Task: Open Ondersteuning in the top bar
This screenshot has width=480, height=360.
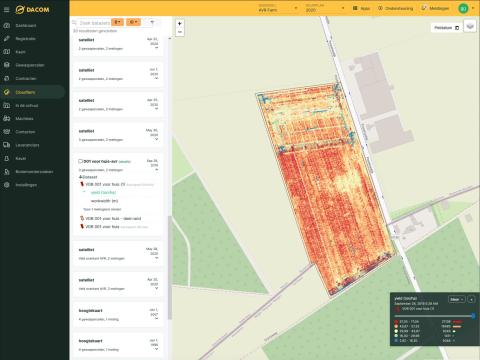Action: [x=395, y=8]
